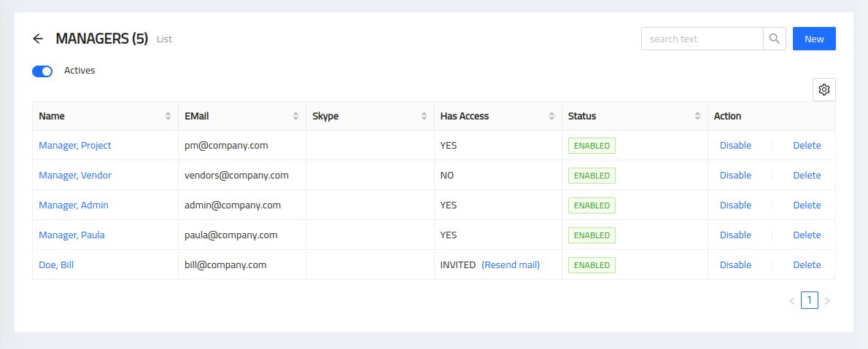Viewport: 868px width, 349px height.
Task: Disable Manager, Vendor account
Action: (x=735, y=176)
